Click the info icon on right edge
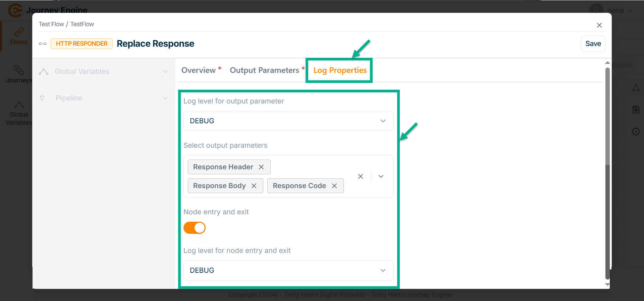This screenshot has width=644, height=301. (x=636, y=132)
